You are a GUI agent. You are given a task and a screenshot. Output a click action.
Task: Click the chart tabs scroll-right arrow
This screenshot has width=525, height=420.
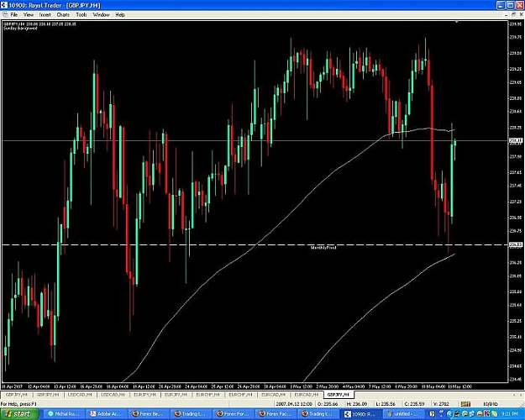coord(521,395)
